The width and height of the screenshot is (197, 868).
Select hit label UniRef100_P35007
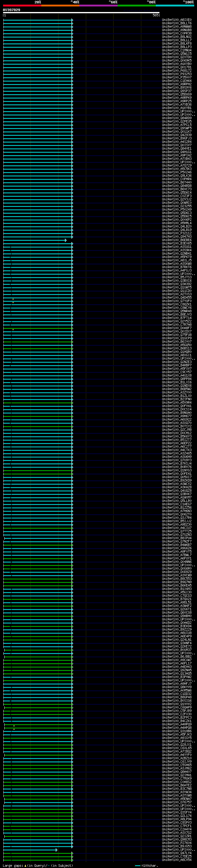pyautogui.click(x=177, y=78)
